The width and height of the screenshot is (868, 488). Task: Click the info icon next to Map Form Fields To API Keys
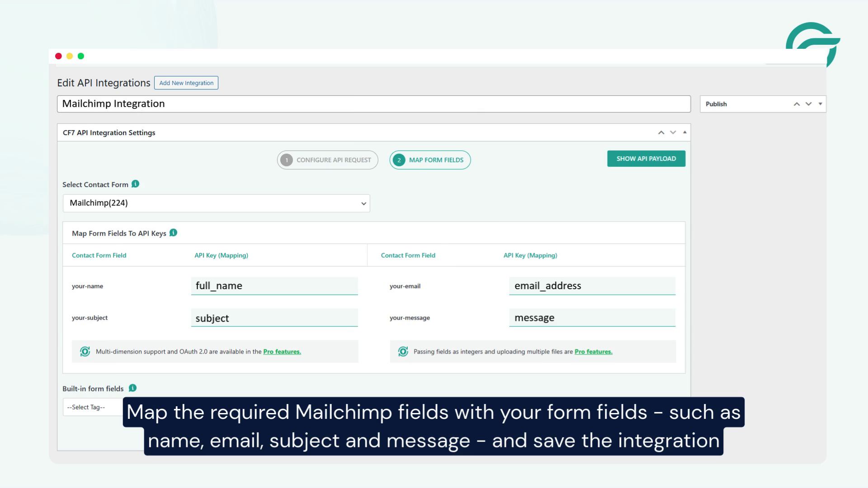coord(172,233)
